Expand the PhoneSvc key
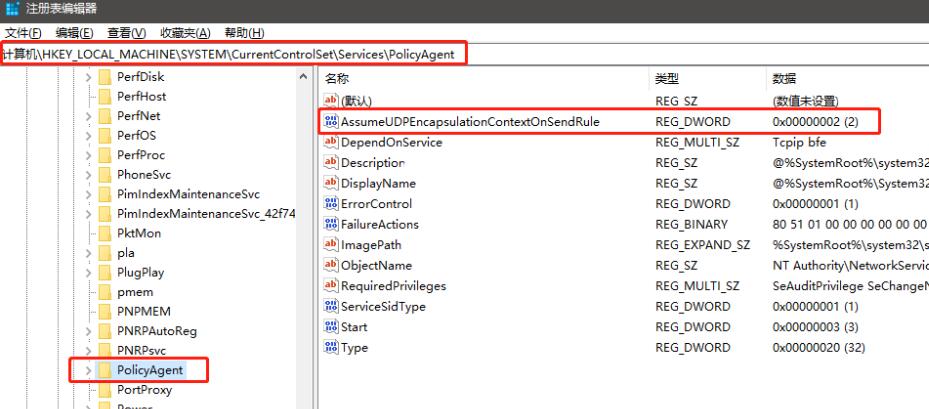929x409 pixels. tap(88, 175)
